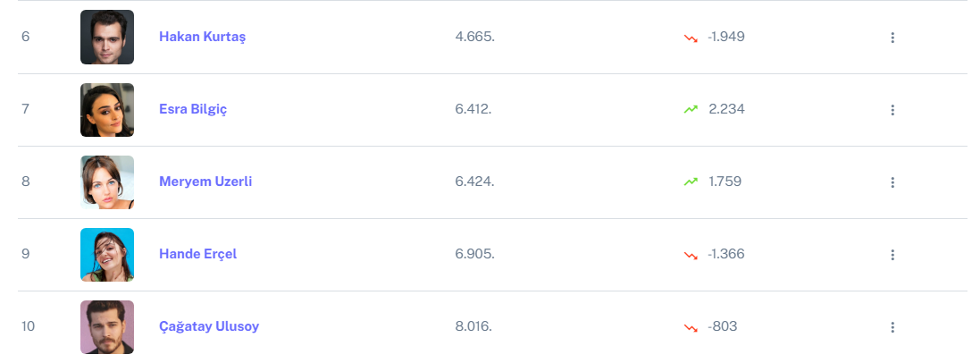Image resolution: width=980 pixels, height=363 pixels.
Task: Click the profile photo in row 8
Action: [107, 182]
